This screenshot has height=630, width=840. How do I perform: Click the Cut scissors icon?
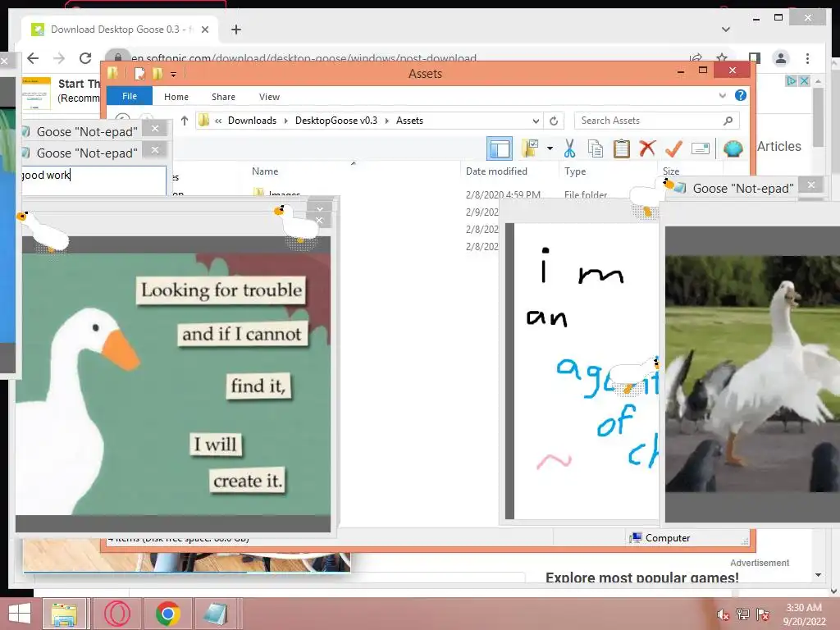point(569,148)
